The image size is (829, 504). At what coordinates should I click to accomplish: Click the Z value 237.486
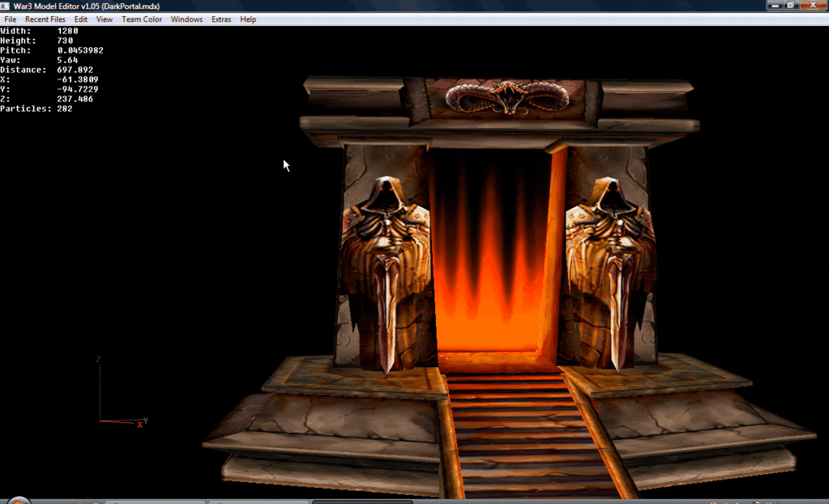pos(75,99)
